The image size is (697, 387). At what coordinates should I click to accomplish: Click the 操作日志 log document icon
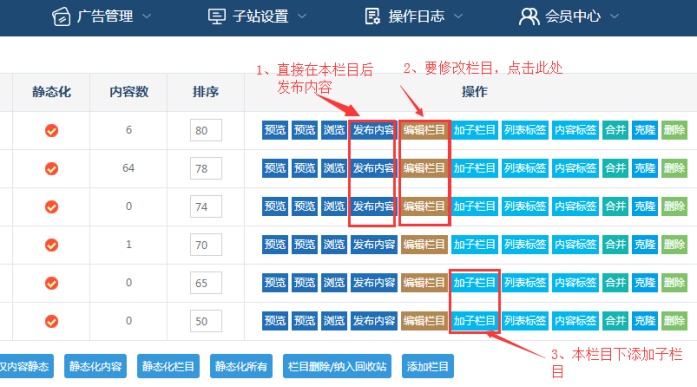coord(372,16)
